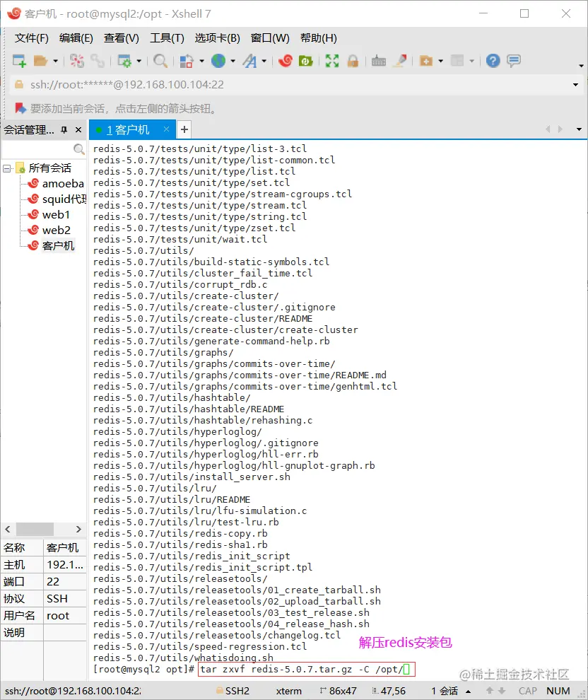
Task: Click the tab list dropdown arrow
Action: (x=579, y=129)
